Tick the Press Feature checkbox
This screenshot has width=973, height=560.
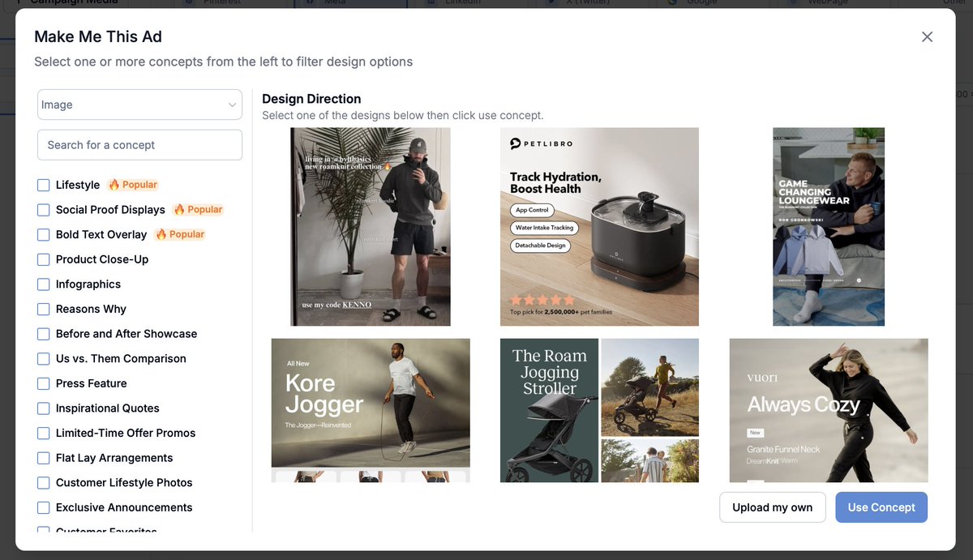[44, 383]
